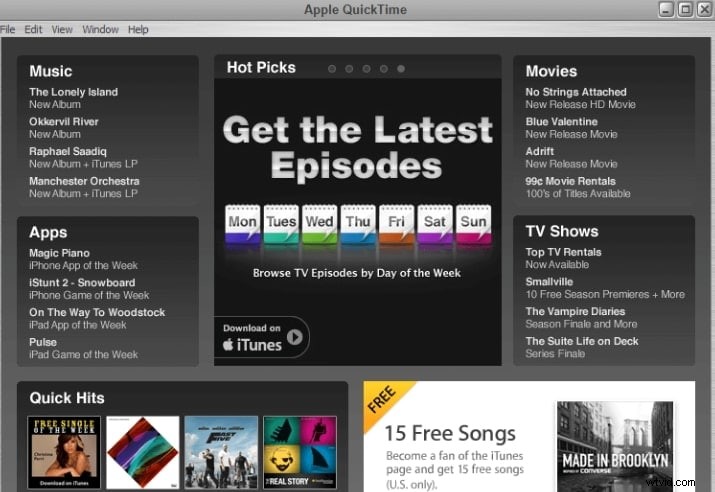Open the Edit menu
Viewport: 715px width, 492px height.
tap(33, 30)
